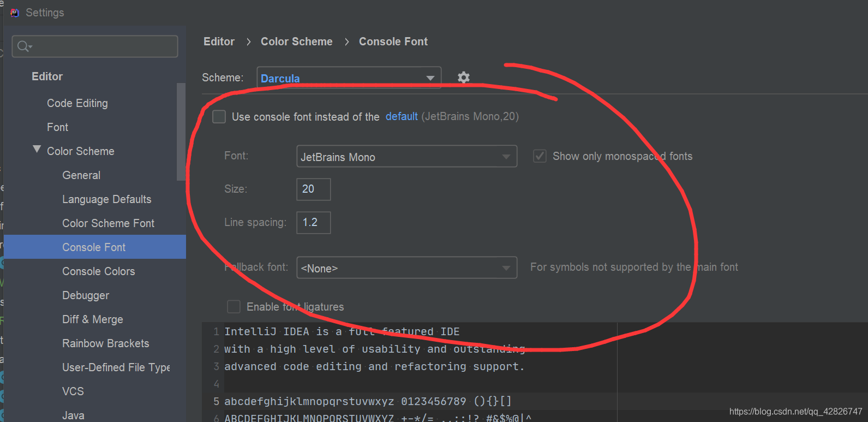Viewport: 868px width, 422px height.
Task: Enable Use console font checkbox
Action: (219, 117)
